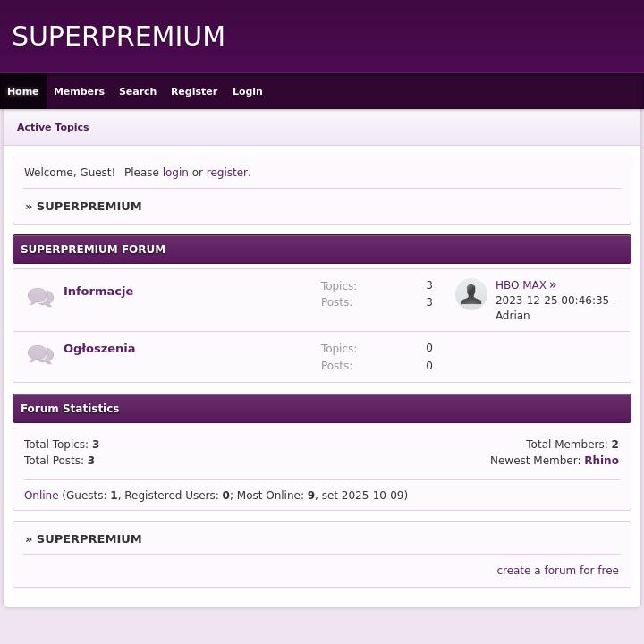The image size is (644, 644).
Task: Open the HBO MAX topic link
Action: point(521,285)
